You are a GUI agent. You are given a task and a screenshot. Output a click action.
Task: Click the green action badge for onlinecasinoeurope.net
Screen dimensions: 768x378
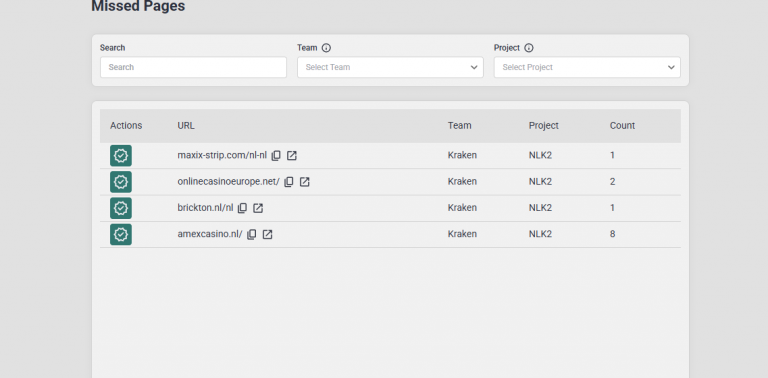click(x=121, y=182)
